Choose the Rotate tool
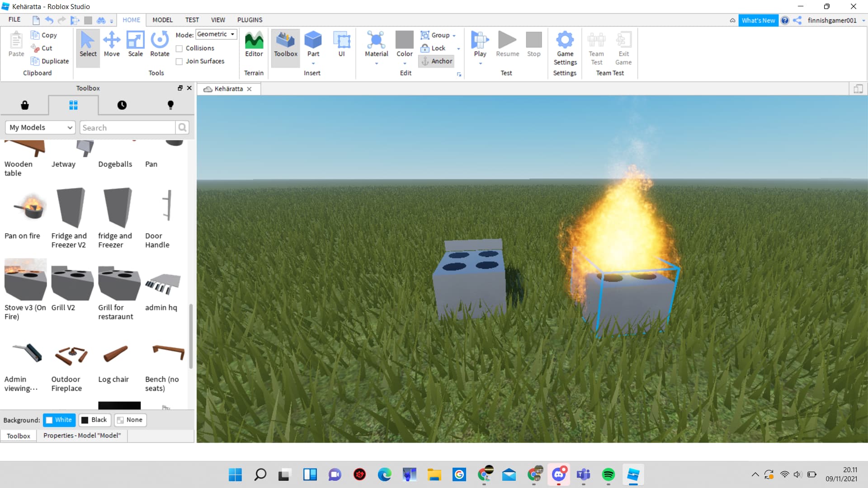Screen dimensions: 868x488 160,44
